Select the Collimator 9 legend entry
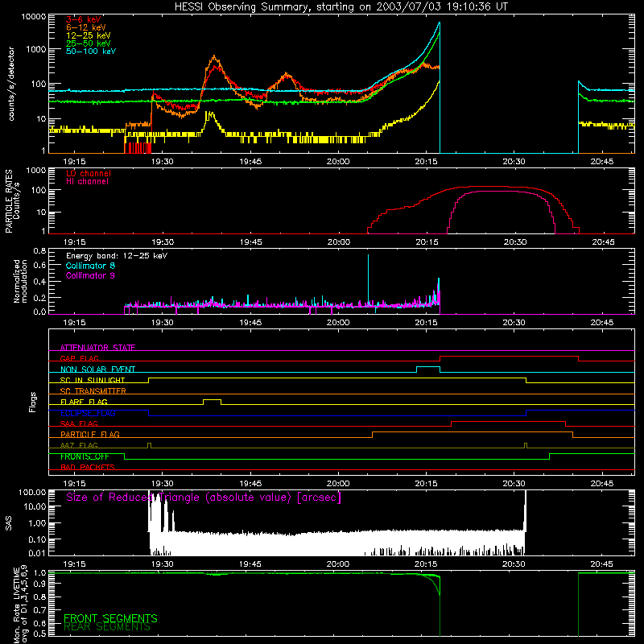Screen dimensions: 644x644 tap(90, 275)
